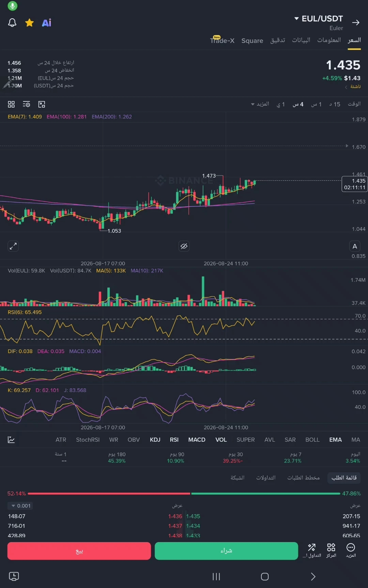
Task: Tap the bid price 1.434
Action: pyautogui.click(x=193, y=526)
